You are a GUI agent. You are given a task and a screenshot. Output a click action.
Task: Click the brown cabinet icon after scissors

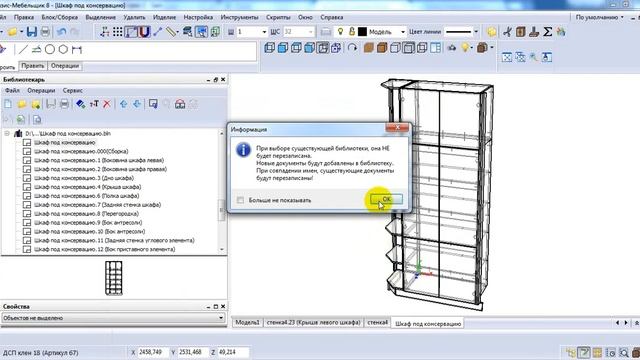[520, 32]
